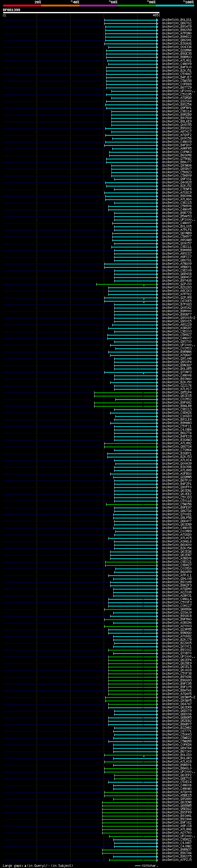The height and width of the screenshot is (868, 197).
Task: Select hit label UniRef100_B9SUX2
Action: tap(176, 128)
